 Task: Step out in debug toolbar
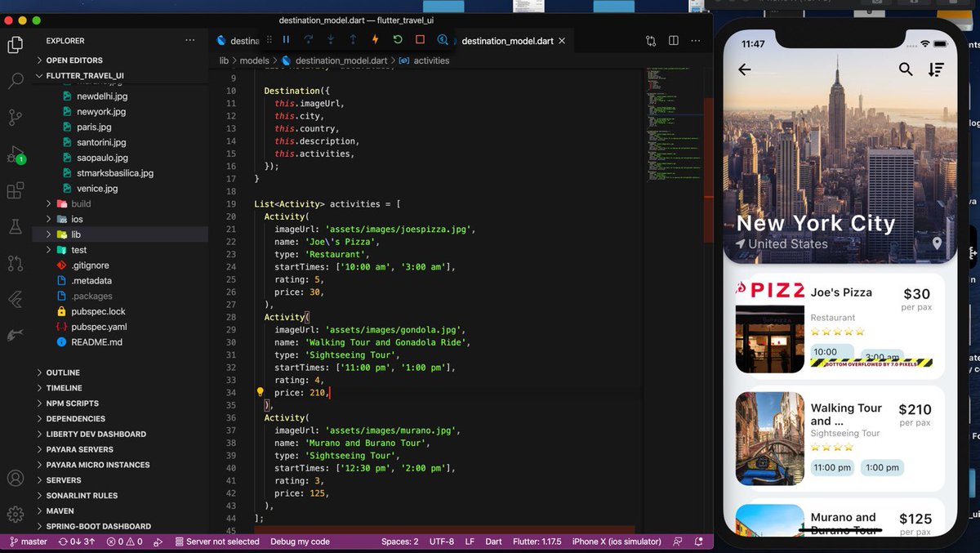353,39
